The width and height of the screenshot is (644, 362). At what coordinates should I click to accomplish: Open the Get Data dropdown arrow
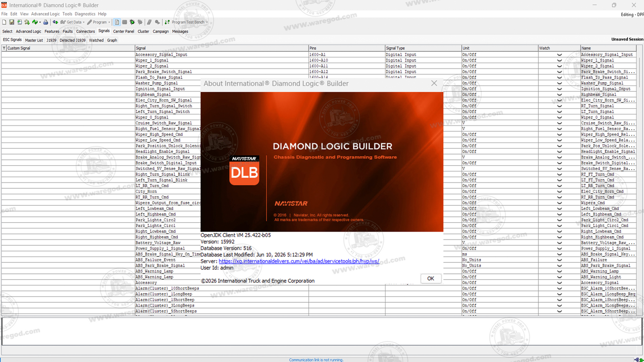pos(83,22)
